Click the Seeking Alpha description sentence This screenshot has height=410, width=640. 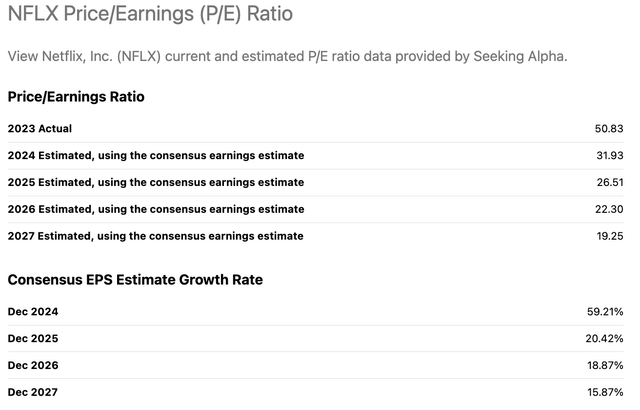pyautogui.click(x=287, y=56)
